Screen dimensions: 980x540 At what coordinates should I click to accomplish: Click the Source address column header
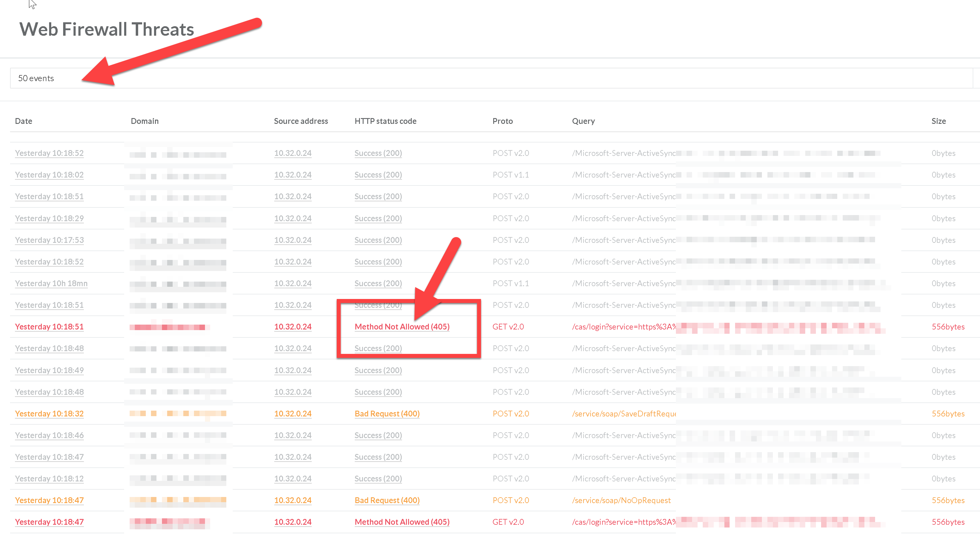point(300,121)
